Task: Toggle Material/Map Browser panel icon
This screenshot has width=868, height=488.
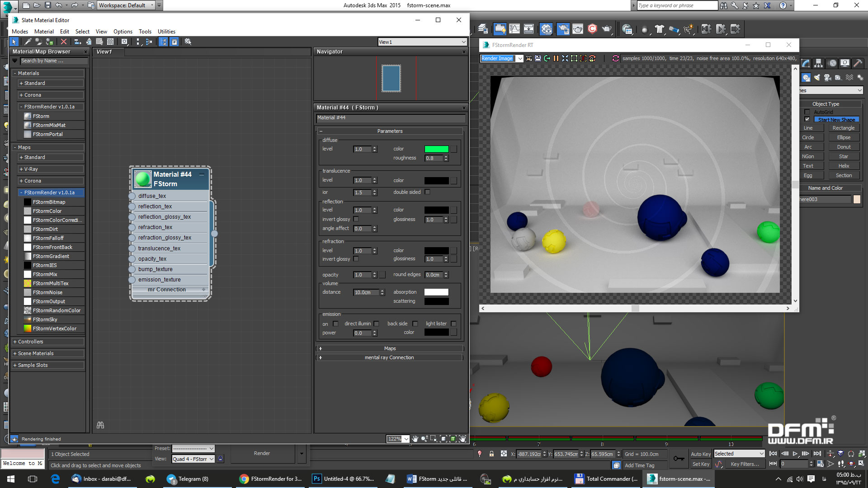Action: click(163, 42)
